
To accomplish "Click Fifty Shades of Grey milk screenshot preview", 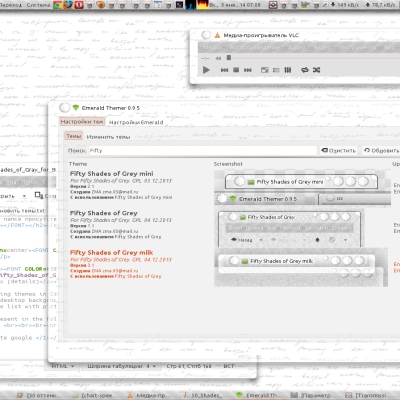I will 301,267.
